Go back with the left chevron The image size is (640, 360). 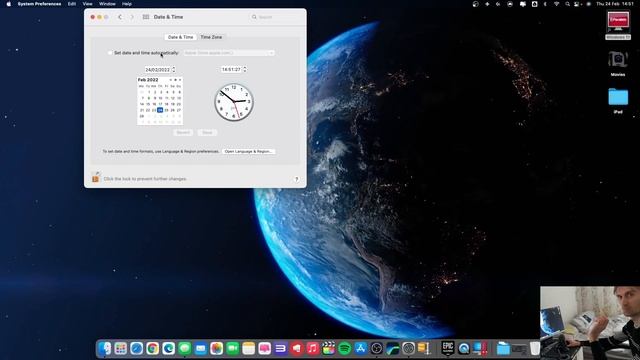point(120,17)
